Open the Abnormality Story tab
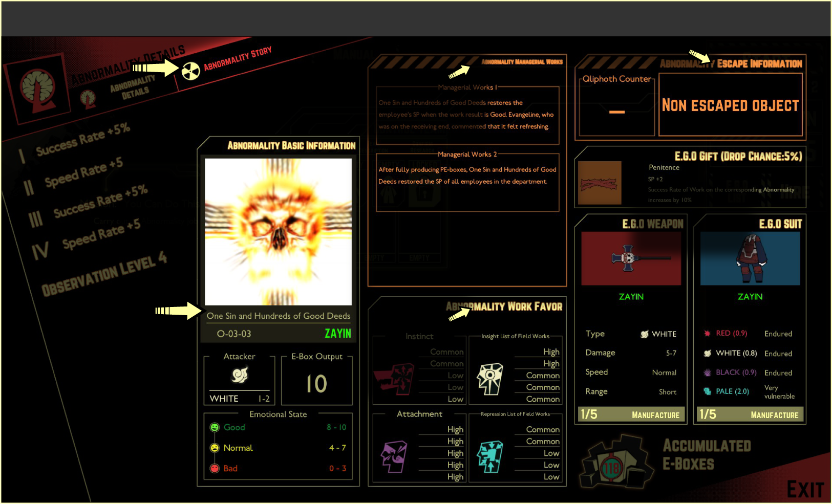The height and width of the screenshot is (504, 832). coord(238,59)
